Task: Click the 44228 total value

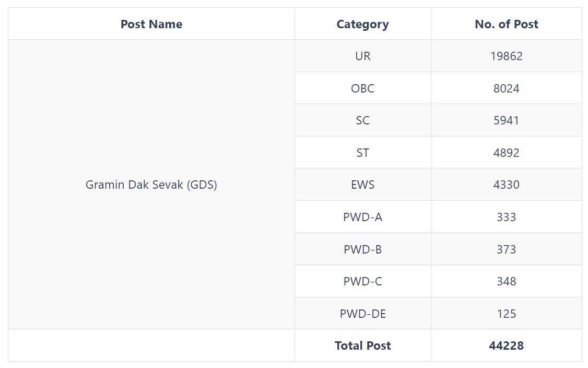Action: tap(506, 346)
